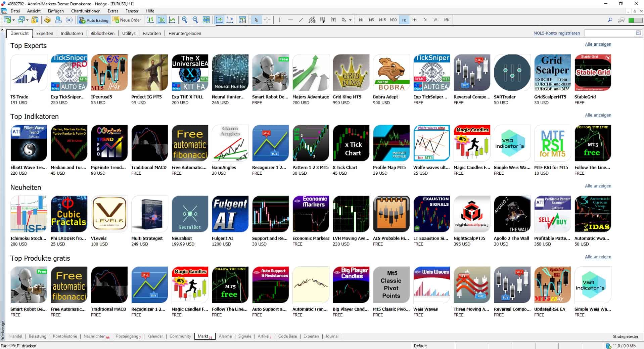Toggle chart auto-scroll button
This screenshot has height=349, width=644.
click(219, 20)
